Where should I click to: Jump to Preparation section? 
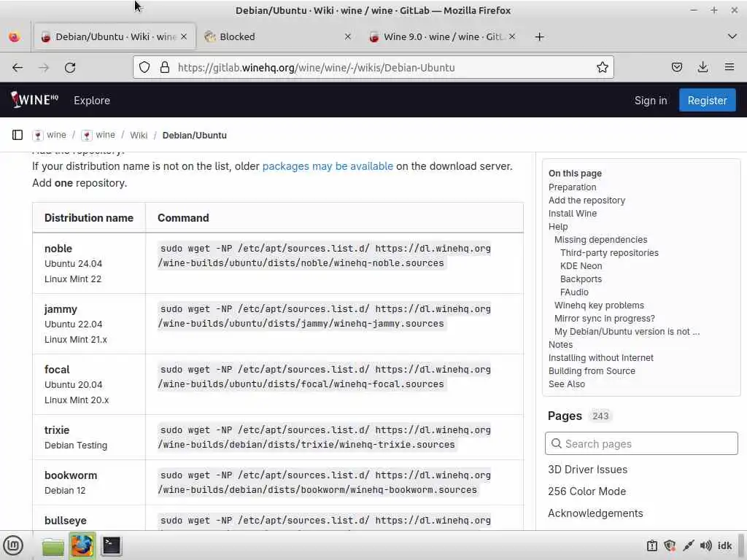click(572, 187)
